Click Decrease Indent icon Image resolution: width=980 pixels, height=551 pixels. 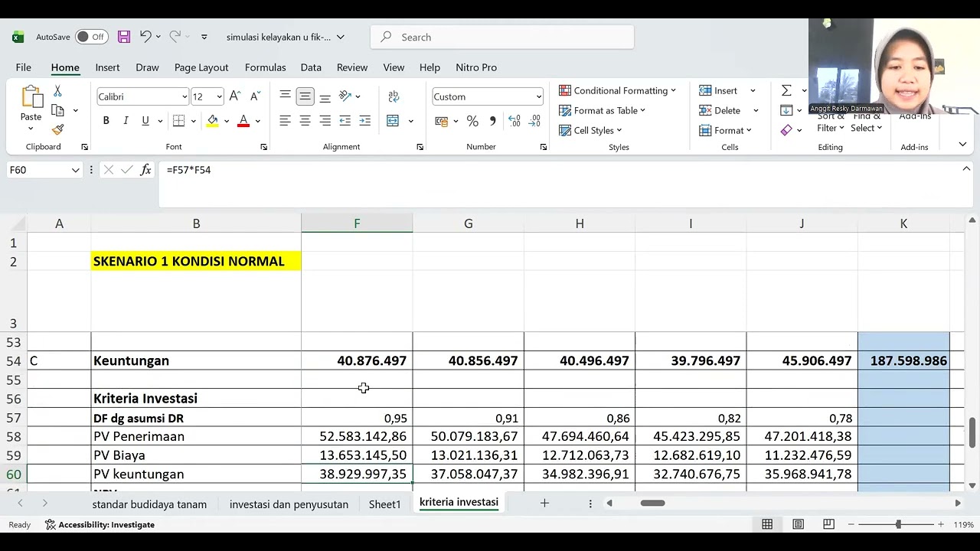coord(345,121)
